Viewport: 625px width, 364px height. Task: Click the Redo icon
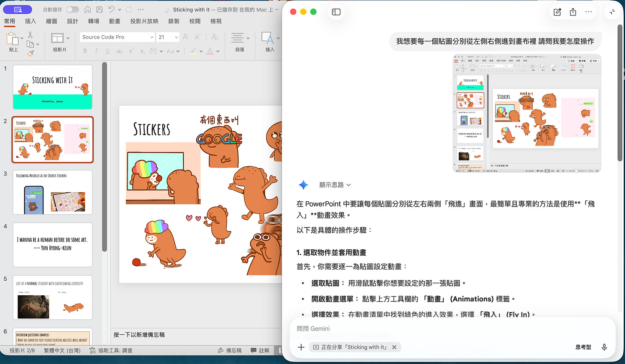(x=129, y=9)
